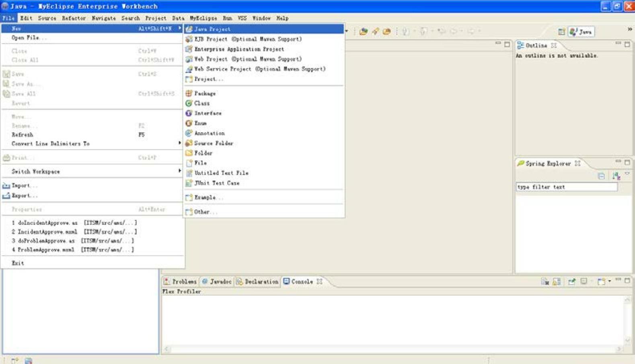635x364 pixels.
Task: Click the Console horizontal scrollbar
Action: coord(394,349)
